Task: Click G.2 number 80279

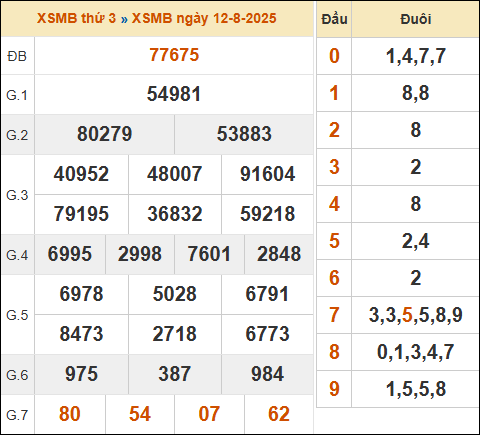Action: tap(105, 134)
